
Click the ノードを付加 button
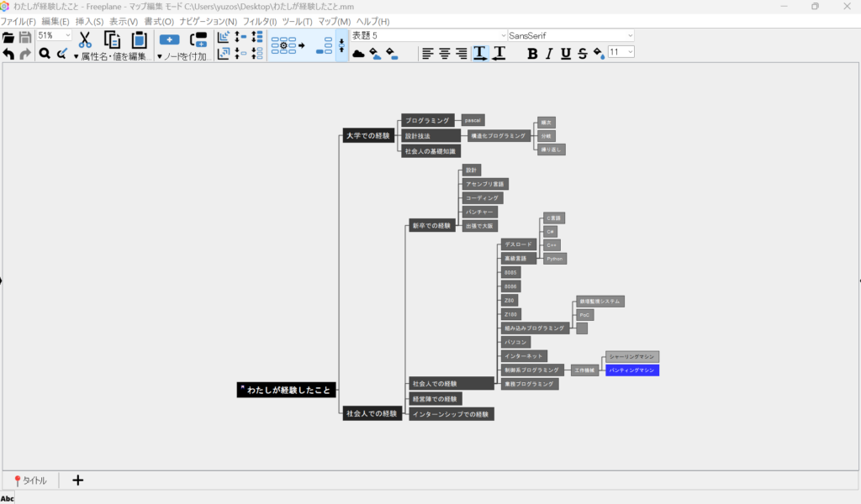point(181,56)
